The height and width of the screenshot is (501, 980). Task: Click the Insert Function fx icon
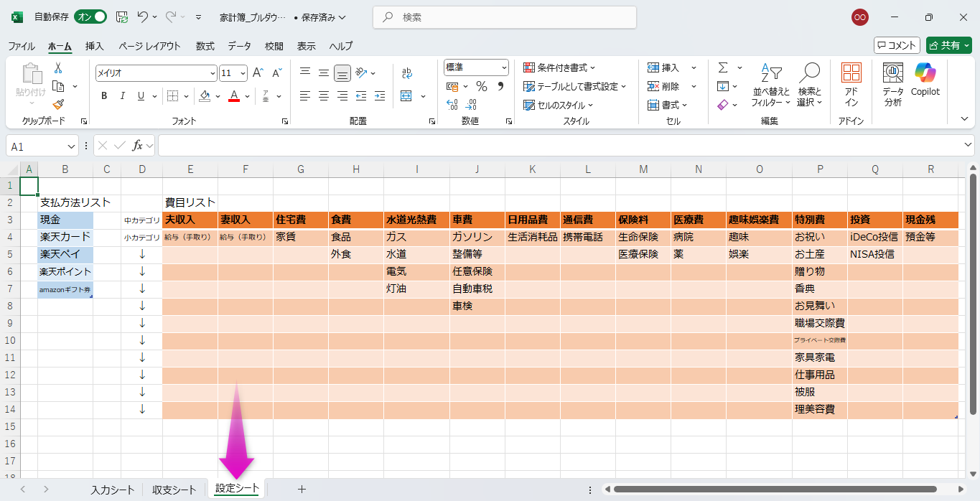pos(137,146)
